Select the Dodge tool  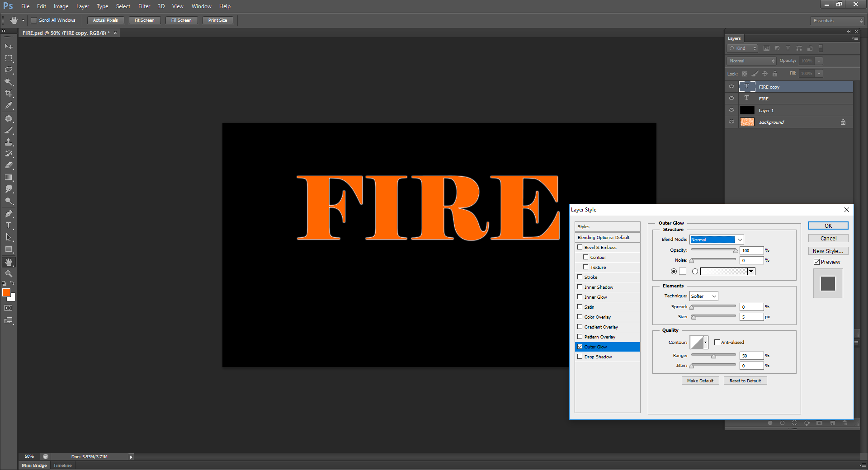click(9, 201)
